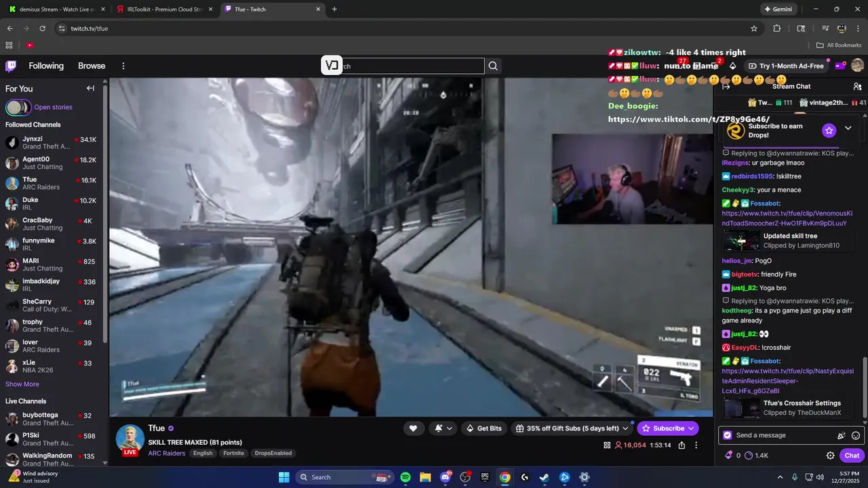Image resolution: width=868 pixels, height=488 pixels.
Task: Toggle the Open stories switch
Action: (18, 107)
